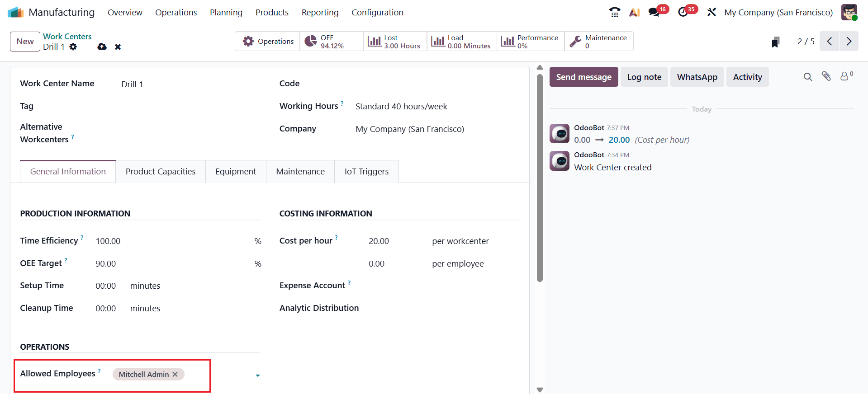Switch to the Equipment tab
The height and width of the screenshot is (394, 868).
[236, 172]
